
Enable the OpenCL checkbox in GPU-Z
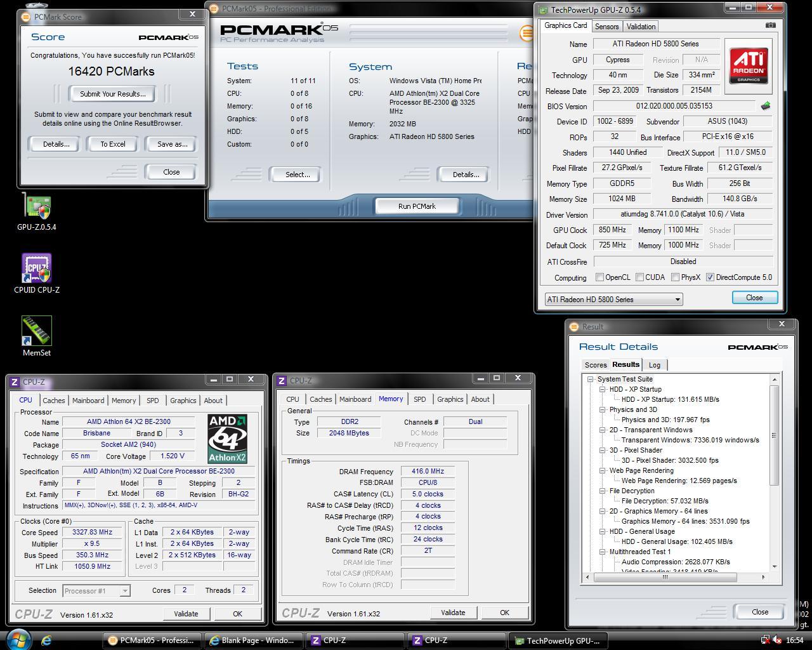point(599,277)
